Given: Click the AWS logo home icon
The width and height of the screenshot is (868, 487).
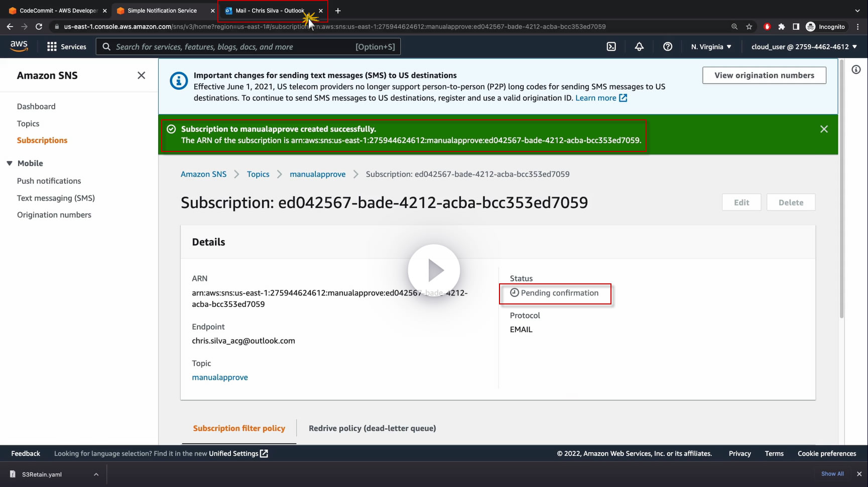Looking at the screenshot, I should [19, 46].
